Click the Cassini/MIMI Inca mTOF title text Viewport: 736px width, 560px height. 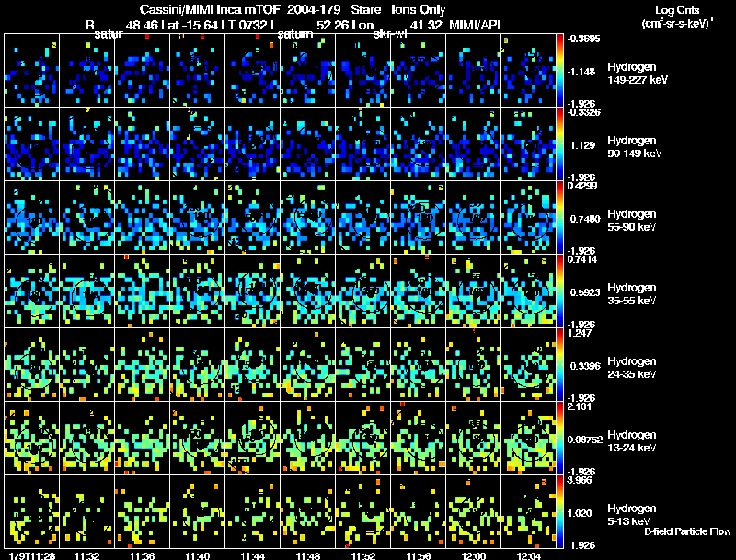click(210, 9)
